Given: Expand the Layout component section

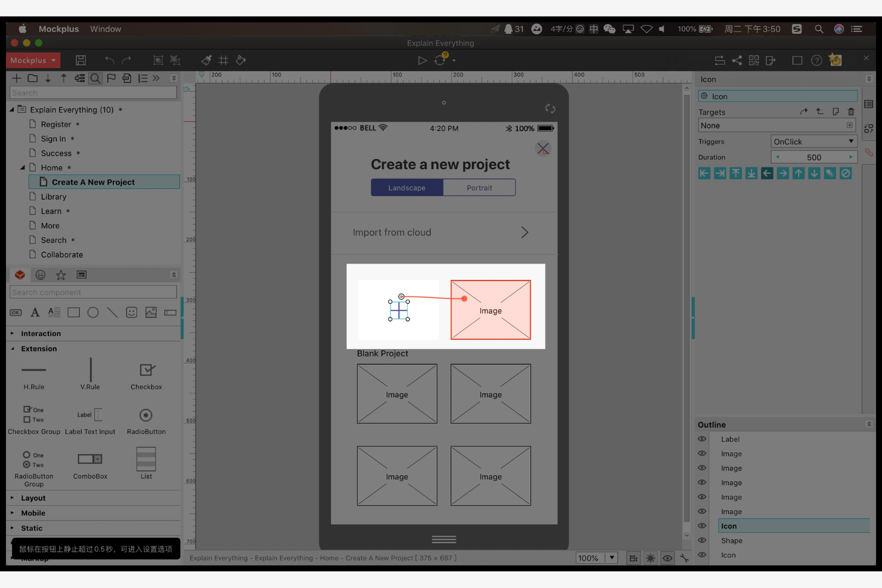Looking at the screenshot, I should click(x=12, y=497).
